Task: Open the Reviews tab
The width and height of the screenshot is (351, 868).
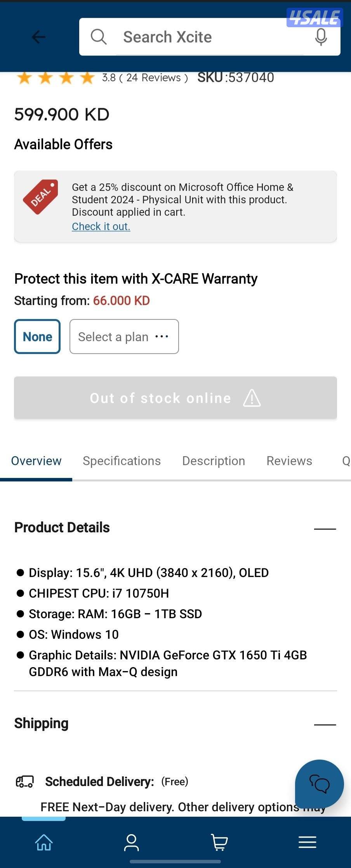Action: coord(289,461)
